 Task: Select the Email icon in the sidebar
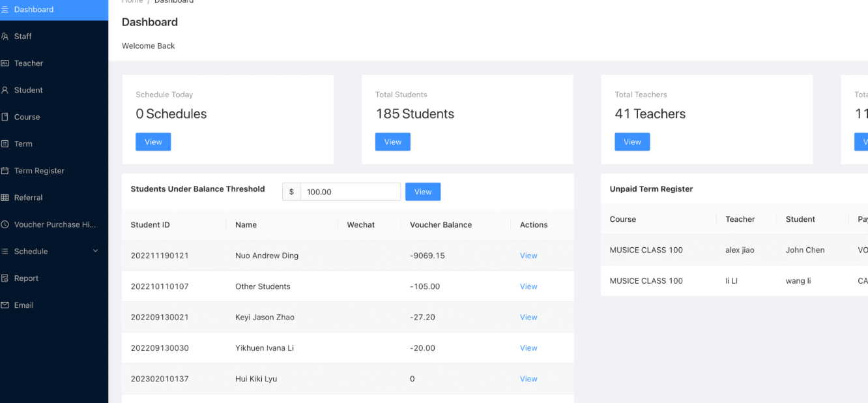(5, 305)
